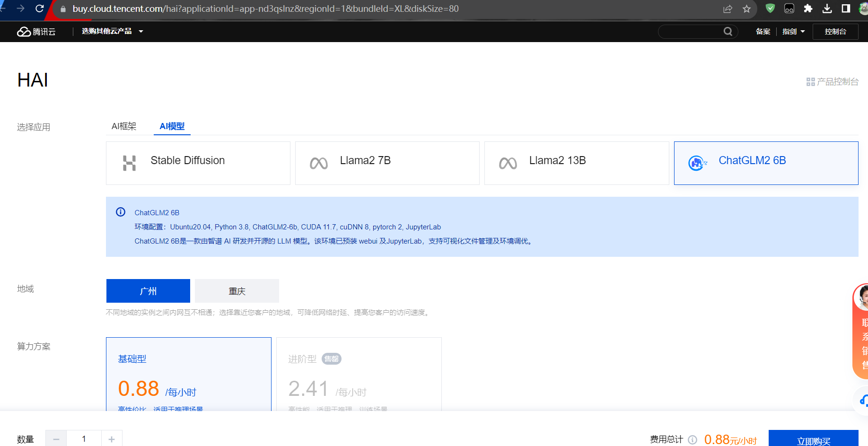Viewport: 868px width, 446px height.
Task: Switch to the AI模型 tab
Action: click(172, 126)
